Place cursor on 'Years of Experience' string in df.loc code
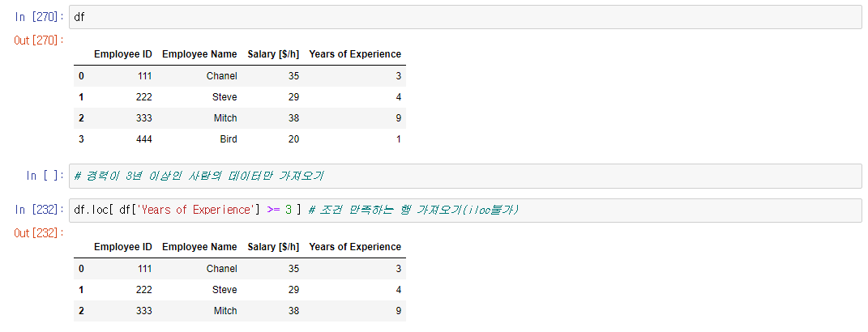This screenshot has width=868, height=332. point(196,210)
